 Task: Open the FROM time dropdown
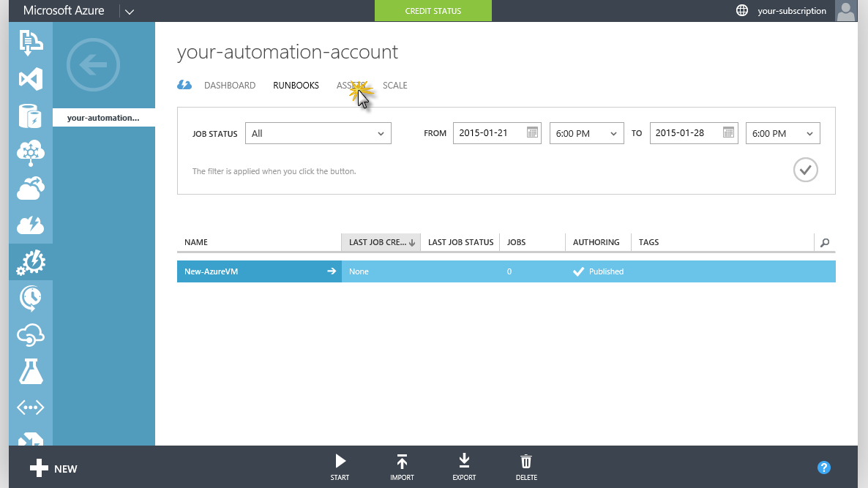click(587, 133)
